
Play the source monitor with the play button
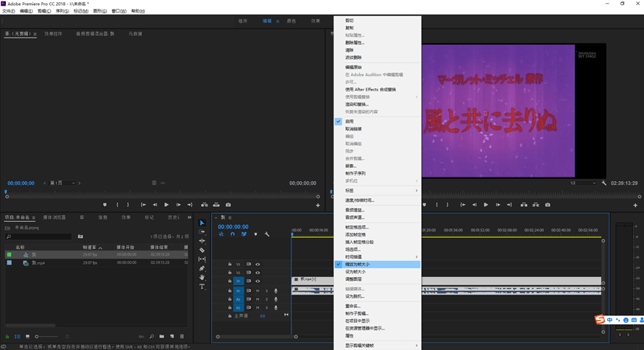[x=166, y=204]
